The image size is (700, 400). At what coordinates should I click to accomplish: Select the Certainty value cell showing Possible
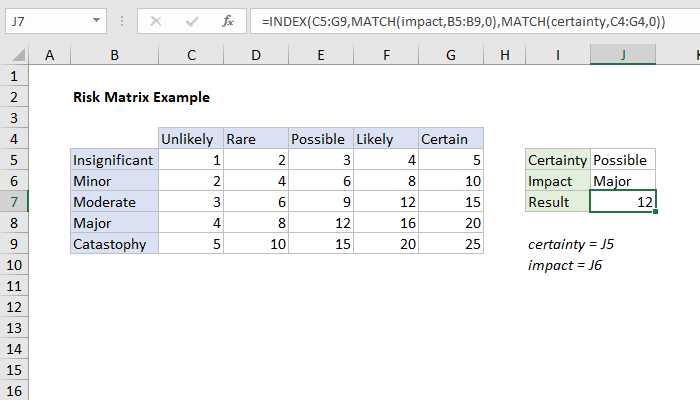click(623, 160)
